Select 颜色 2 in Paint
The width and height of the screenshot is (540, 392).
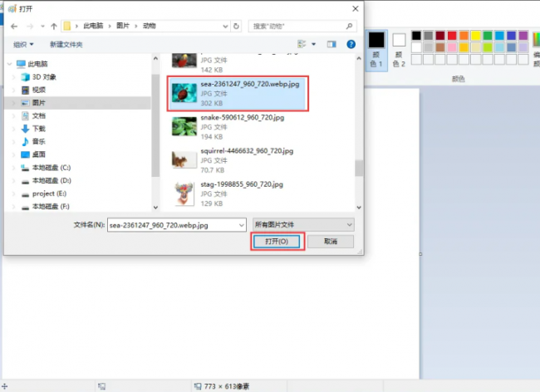coord(399,50)
